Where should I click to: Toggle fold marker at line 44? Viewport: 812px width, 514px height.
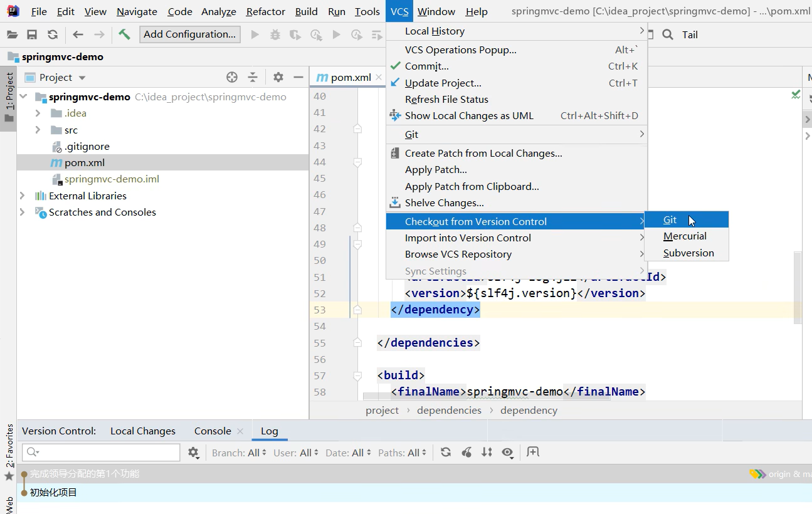click(x=357, y=162)
